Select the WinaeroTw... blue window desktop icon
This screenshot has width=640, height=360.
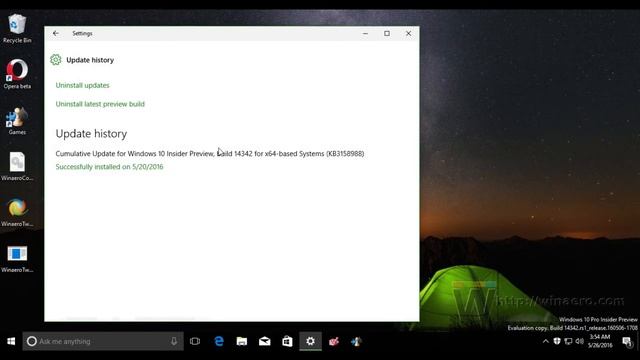[17, 258]
